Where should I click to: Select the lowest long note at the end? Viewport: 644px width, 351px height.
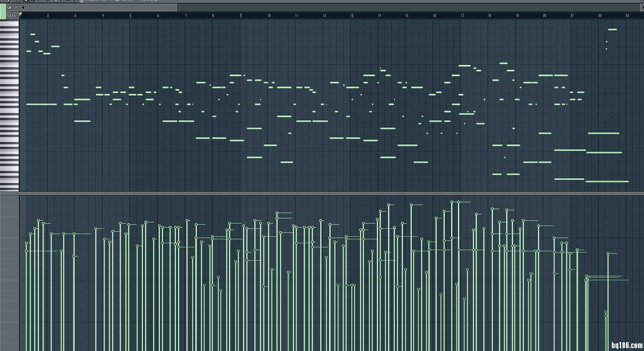click(x=607, y=182)
